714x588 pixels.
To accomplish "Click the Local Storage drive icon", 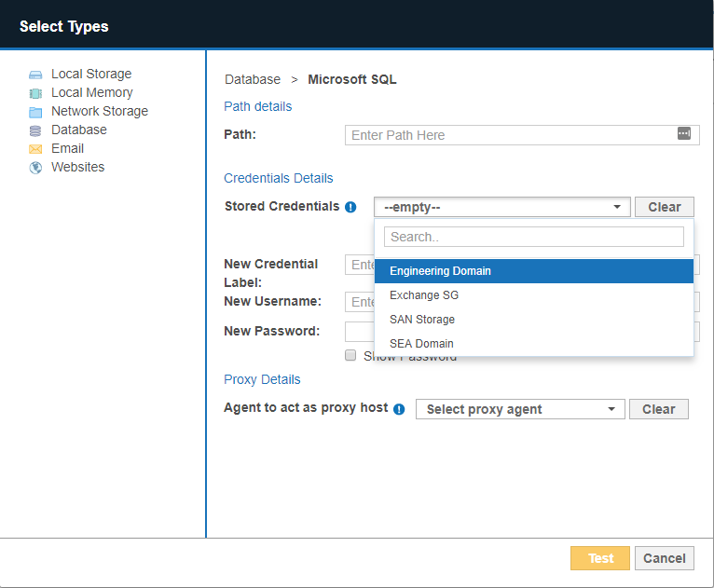I will coord(35,75).
